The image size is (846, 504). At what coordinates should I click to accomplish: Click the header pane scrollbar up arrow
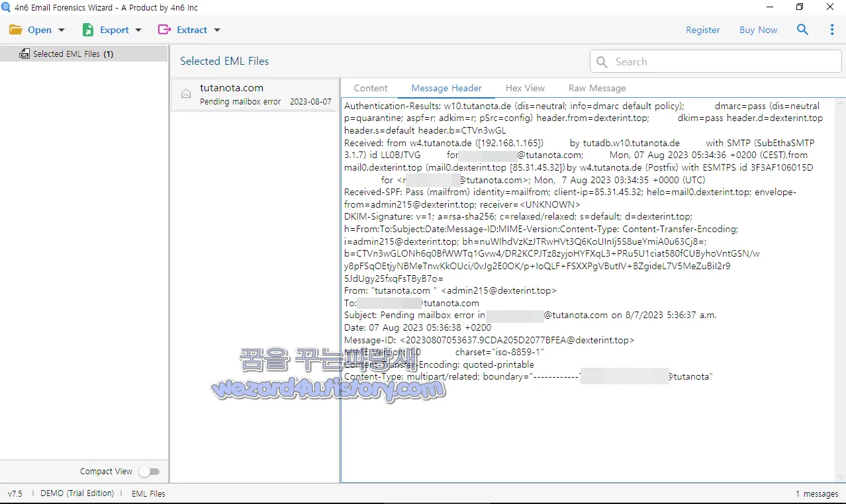[841, 103]
